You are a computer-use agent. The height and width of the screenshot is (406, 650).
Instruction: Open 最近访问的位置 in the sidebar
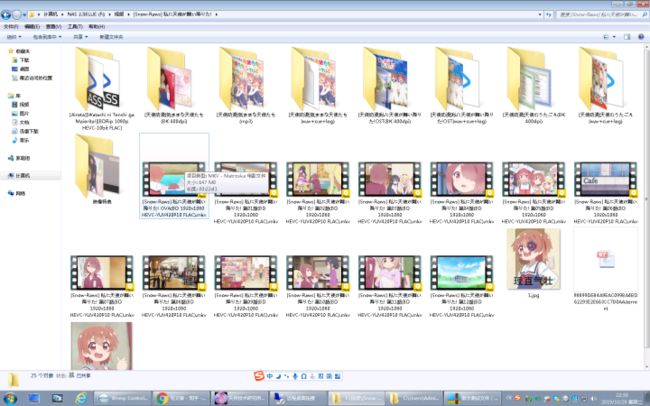32,78
